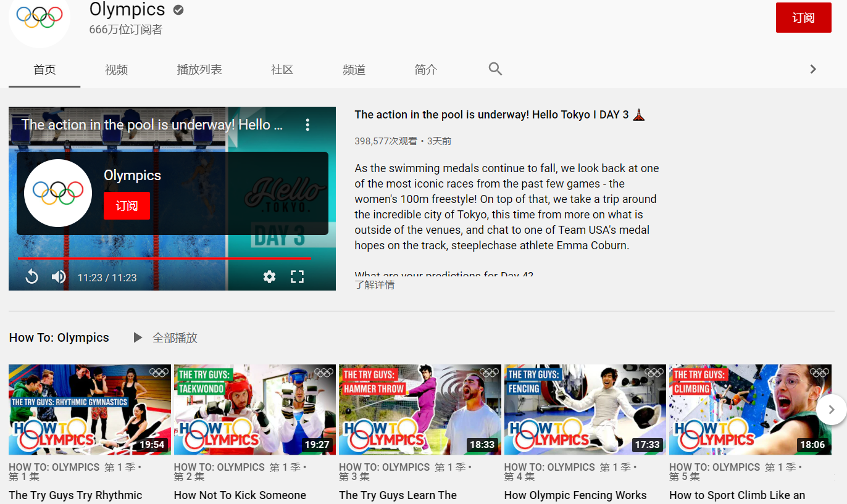Search the channel with the magnifier icon

(495, 69)
